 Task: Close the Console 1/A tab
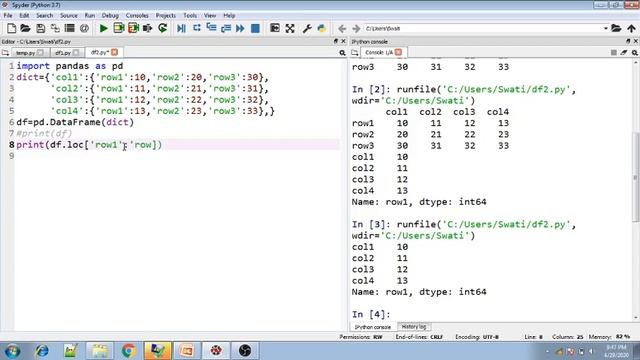(x=398, y=52)
